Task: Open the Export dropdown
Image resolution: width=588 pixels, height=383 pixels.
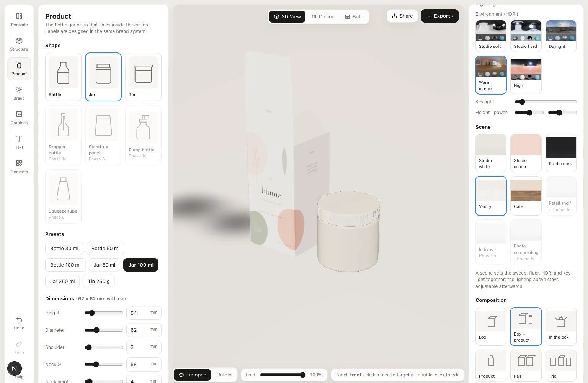Action: (440, 16)
